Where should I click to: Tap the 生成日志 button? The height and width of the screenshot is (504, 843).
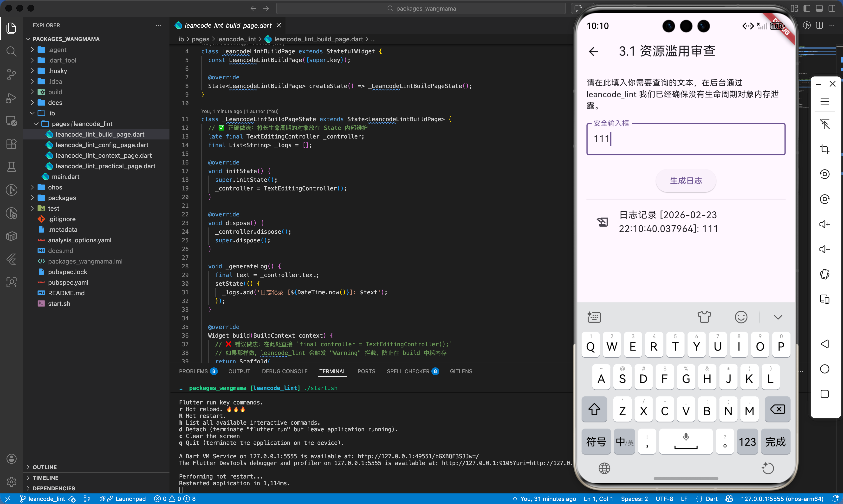pyautogui.click(x=686, y=181)
